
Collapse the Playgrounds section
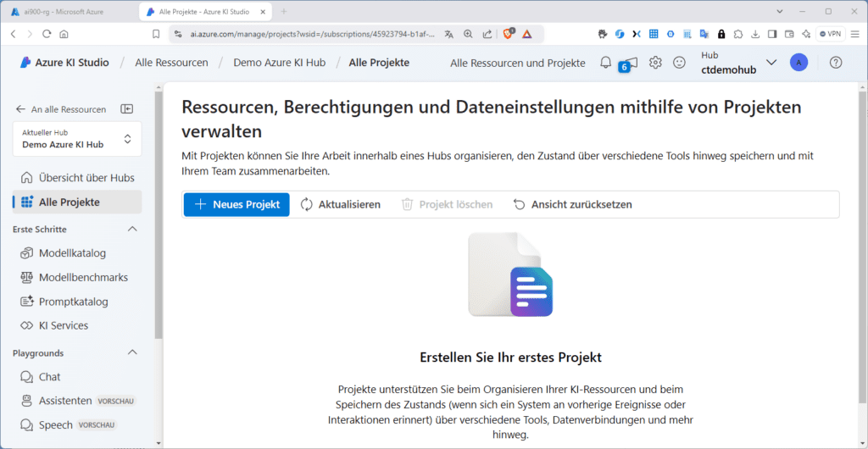(x=132, y=352)
